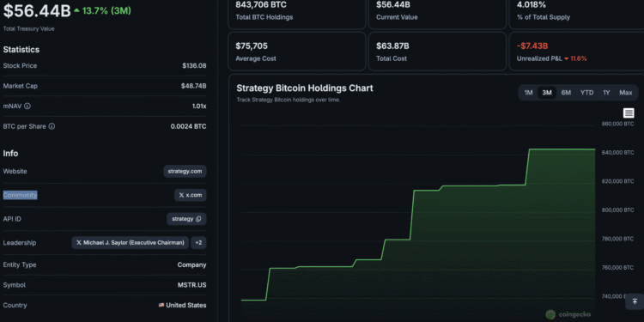Select the 1M chart range
The height and width of the screenshot is (322, 644).
(x=528, y=93)
